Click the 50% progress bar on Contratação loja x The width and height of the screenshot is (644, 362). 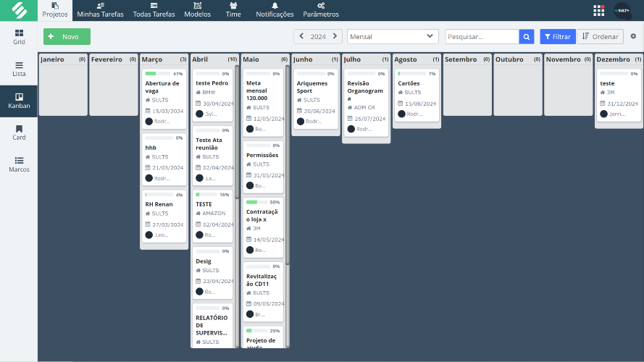(257, 202)
